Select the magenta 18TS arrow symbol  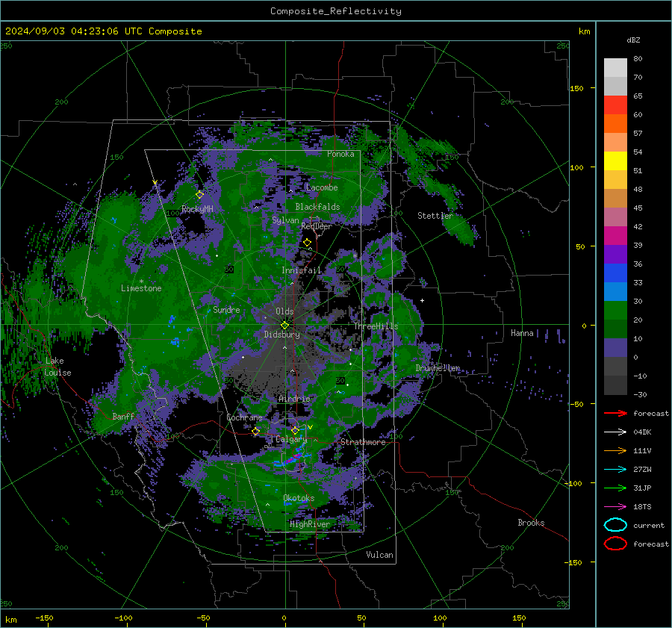[615, 507]
